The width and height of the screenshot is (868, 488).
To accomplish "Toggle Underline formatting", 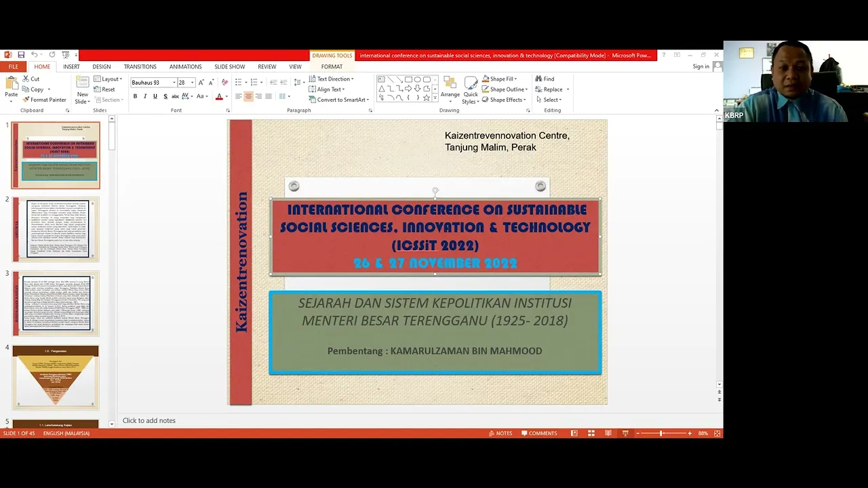I will [x=155, y=97].
